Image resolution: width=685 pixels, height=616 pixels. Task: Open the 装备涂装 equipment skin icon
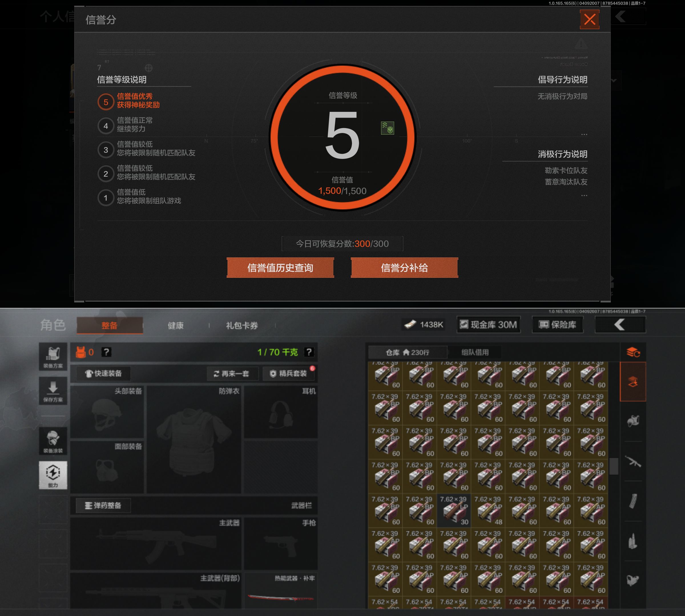[53, 441]
